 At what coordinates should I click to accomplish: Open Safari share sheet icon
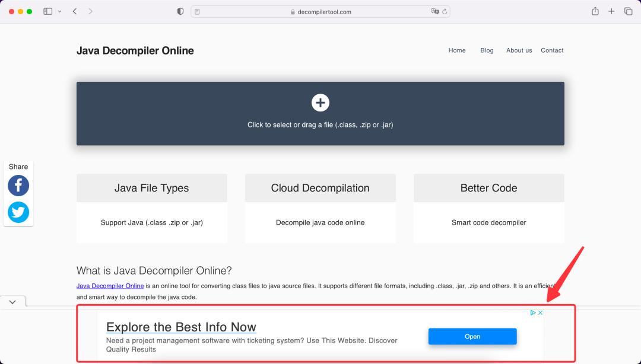tap(595, 11)
